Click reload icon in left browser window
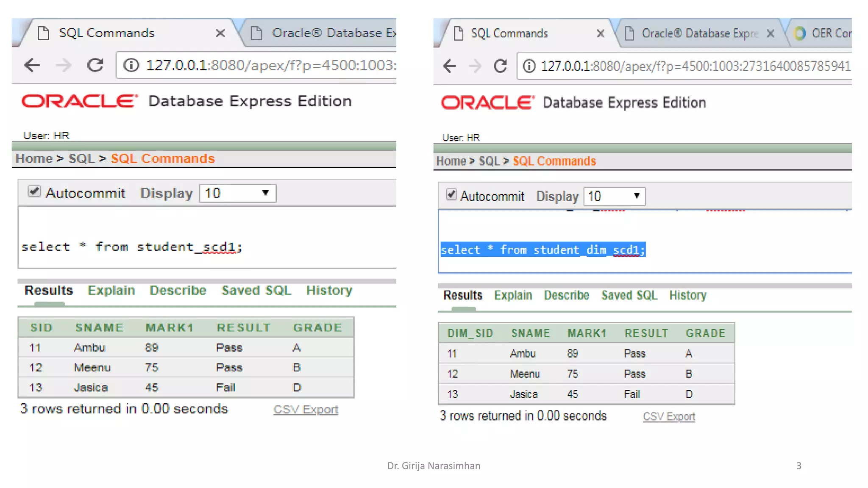 [95, 65]
